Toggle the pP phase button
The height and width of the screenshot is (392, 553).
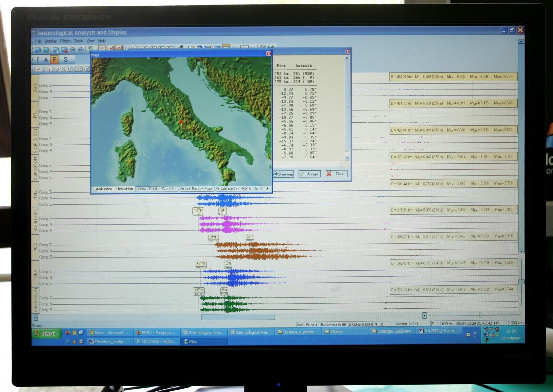58,69
